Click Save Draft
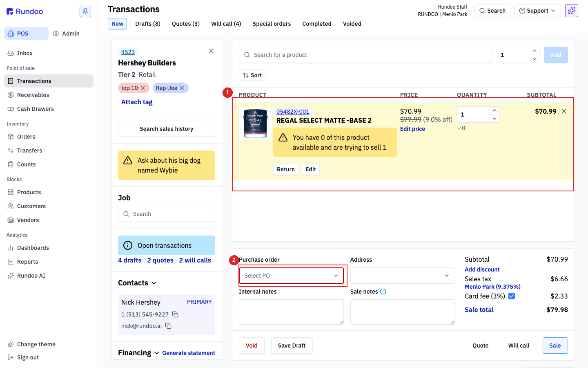This screenshot has height=368, width=588. pos(292,346)
